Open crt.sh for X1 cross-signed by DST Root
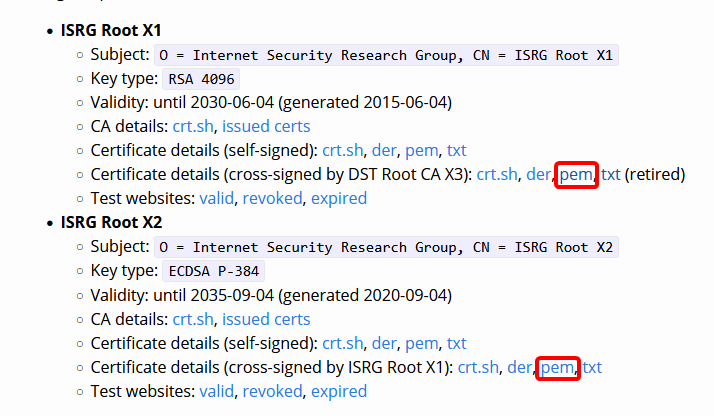 497,175
